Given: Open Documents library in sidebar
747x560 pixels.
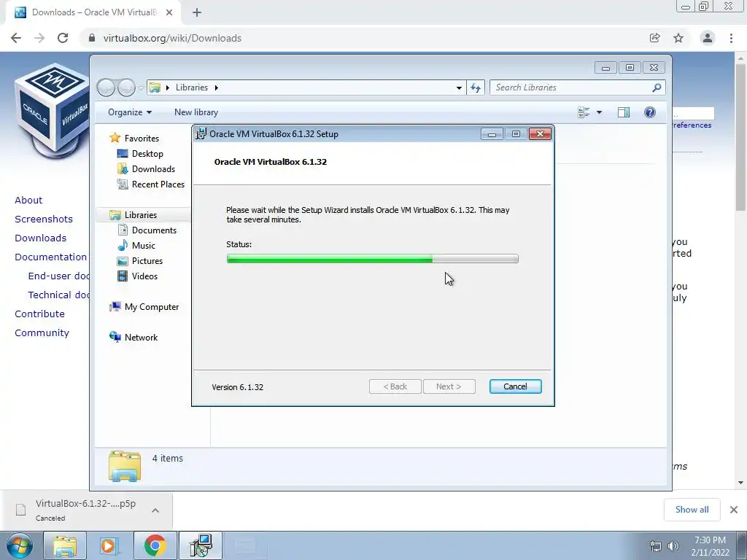Looking at the screenshot, I should tap(154, 230).
